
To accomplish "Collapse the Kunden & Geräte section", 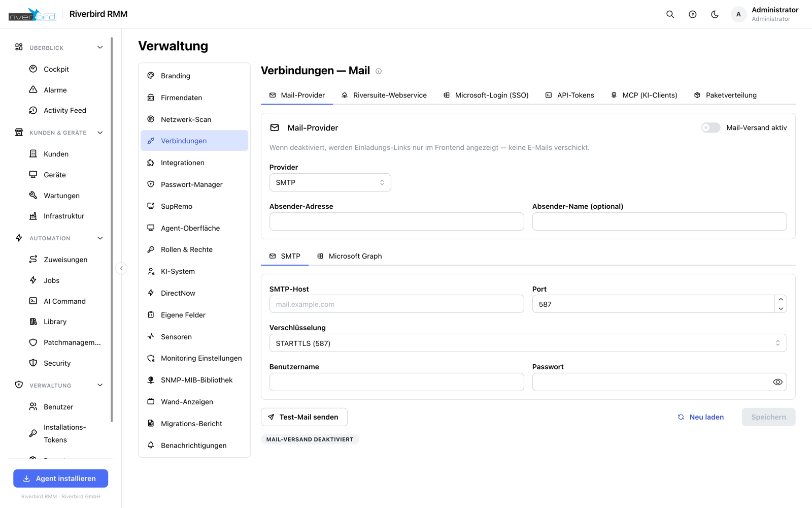I will point(100,133).
